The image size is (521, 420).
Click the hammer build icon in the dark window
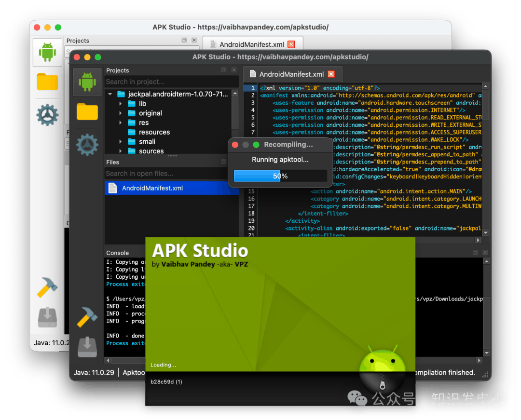coord(87,317)
